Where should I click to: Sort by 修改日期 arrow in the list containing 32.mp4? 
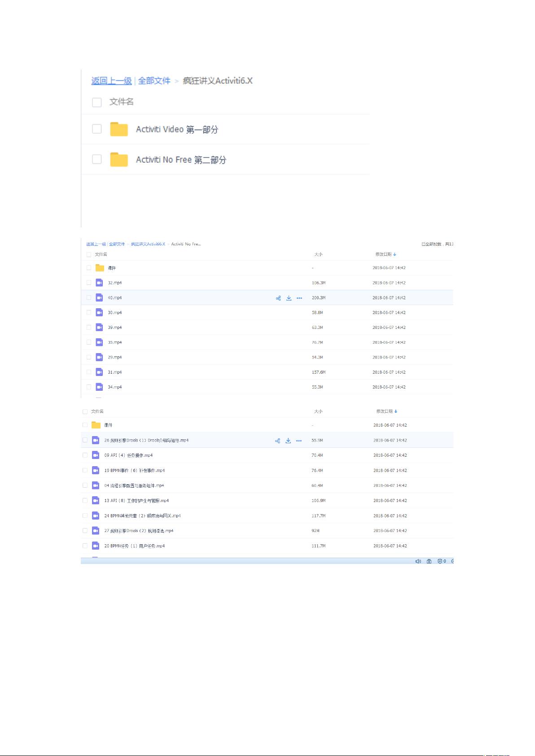[395, 254]
